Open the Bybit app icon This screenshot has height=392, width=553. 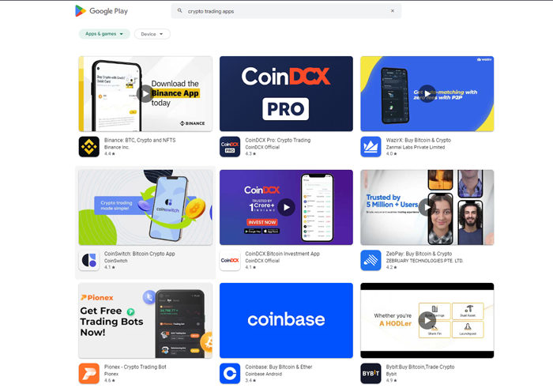[371, 373]
